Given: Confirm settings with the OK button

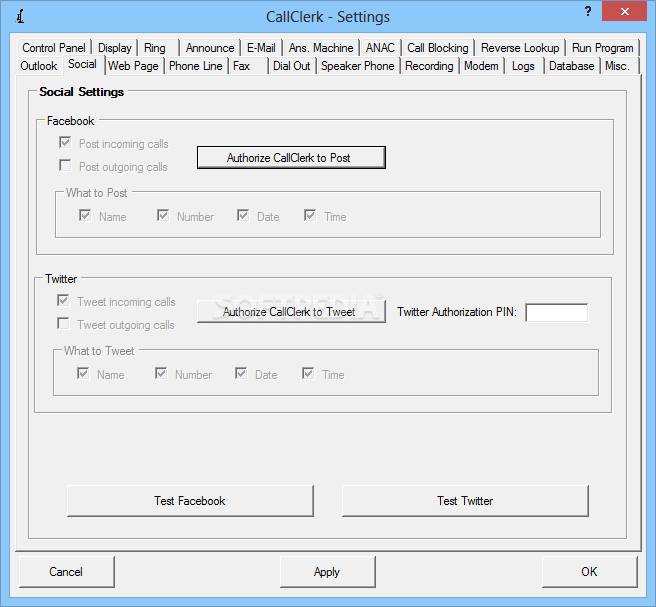Looking at the screenshot, I should (x=590, y=572).
